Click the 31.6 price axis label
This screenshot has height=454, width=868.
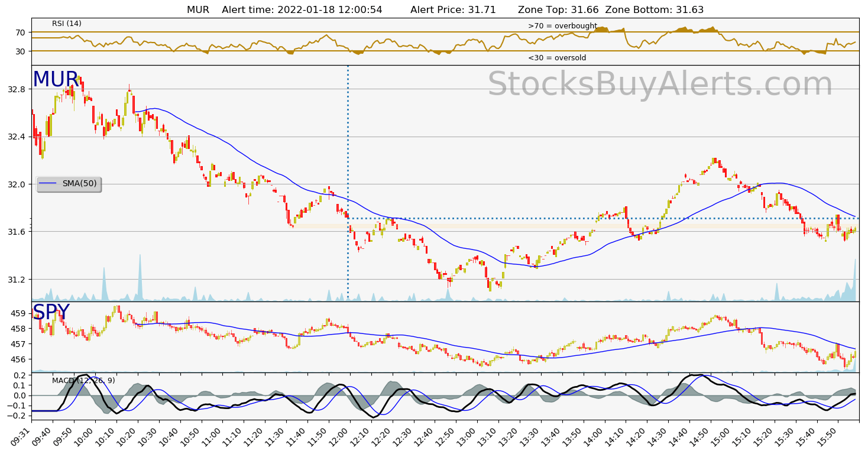click(x=16, y=232)
